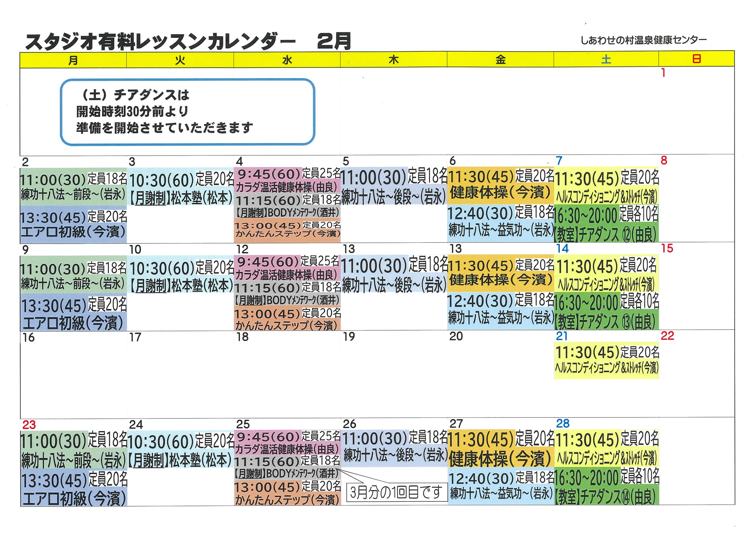The width and height of the screenshot is (756, 534).
Task: Click the 土 (Saturday) column header
Action: pos(606,59)
